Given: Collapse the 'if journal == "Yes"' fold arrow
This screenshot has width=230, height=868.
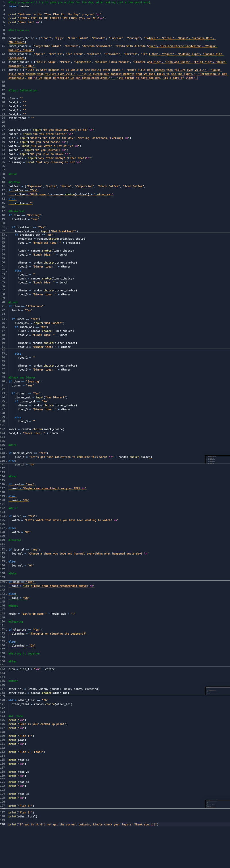Looking at the screenshot, I should (6, 550).
